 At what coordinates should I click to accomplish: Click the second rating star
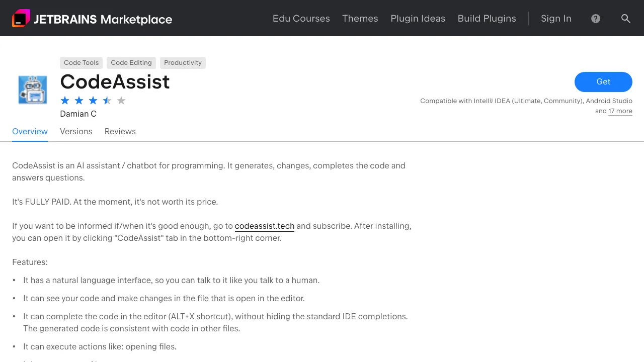[x=79, y=101]
